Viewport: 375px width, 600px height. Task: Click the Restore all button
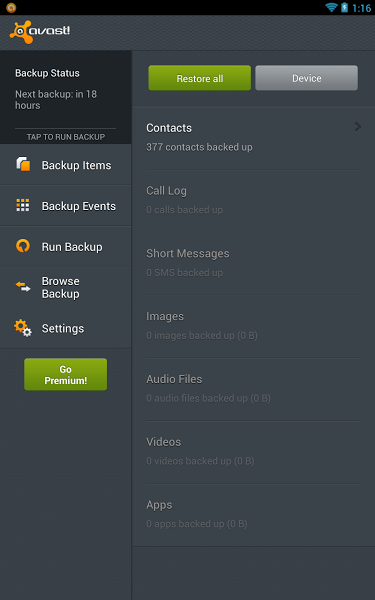(x=200, y=78)
